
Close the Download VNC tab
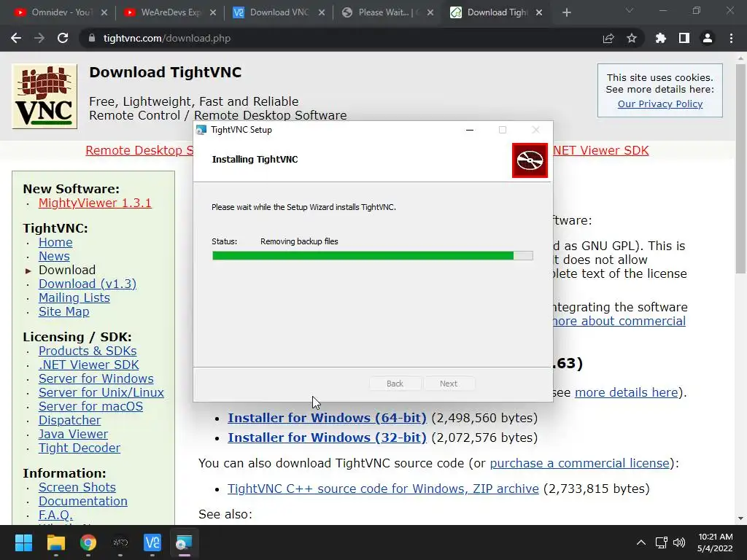tap(322, 12)
